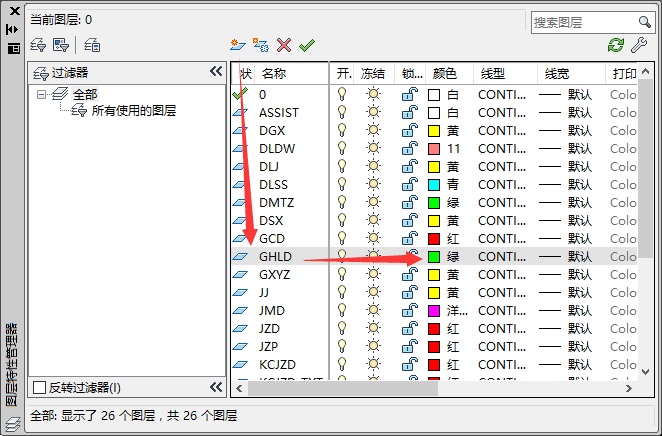The width and height of the screenshot is (662, 436).
Task: Toggle the light bulb of DLSS layer
Action: (342, 184)
